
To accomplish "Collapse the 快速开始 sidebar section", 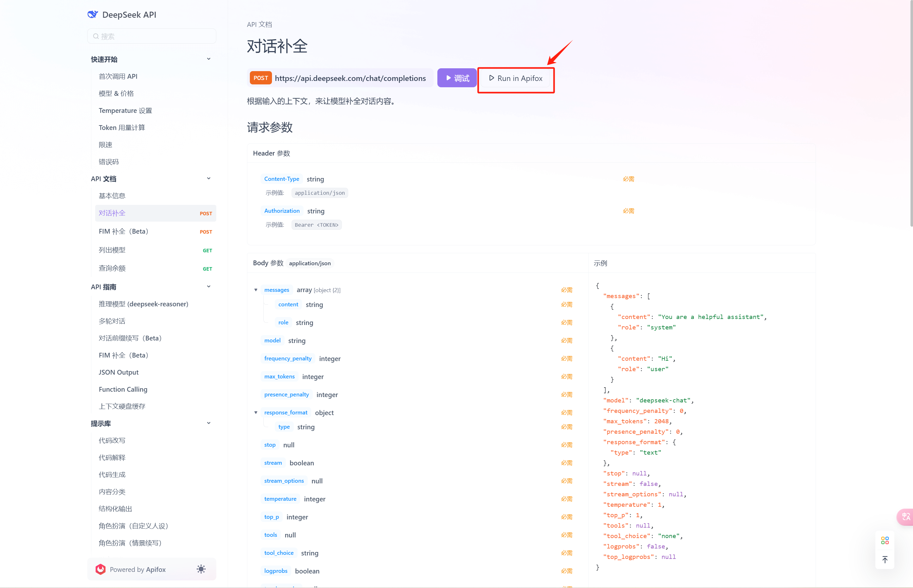I will coord(208,59).
